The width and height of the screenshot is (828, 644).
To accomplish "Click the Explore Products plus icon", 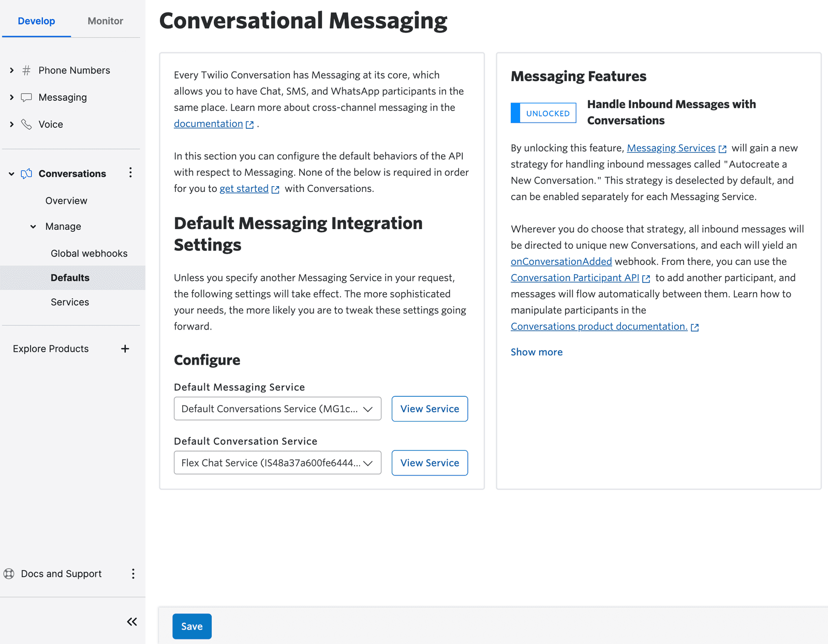I will coord(125,349).
